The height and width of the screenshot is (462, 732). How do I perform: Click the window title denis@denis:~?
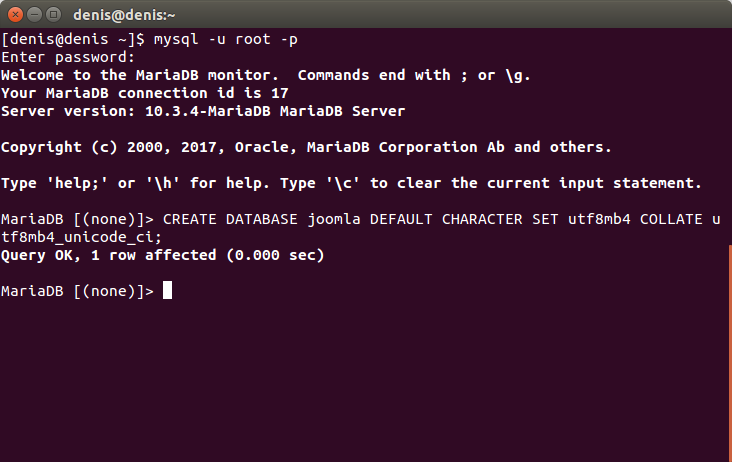coord(124,15)
